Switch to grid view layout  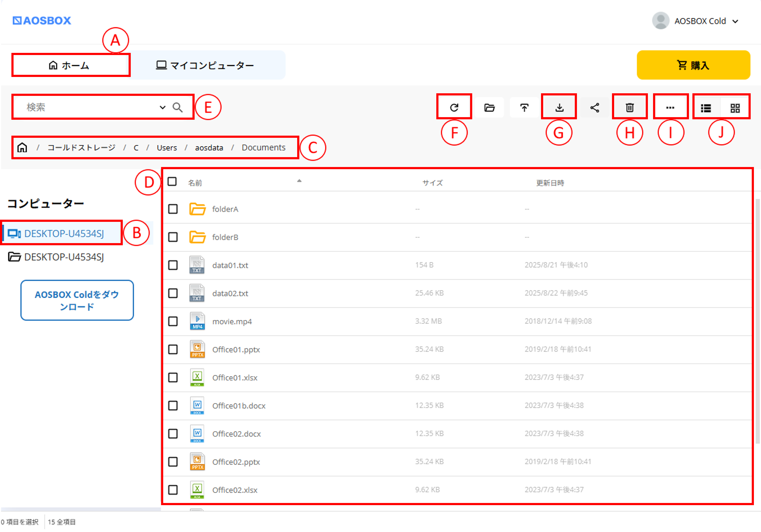[x=735, y=108]
